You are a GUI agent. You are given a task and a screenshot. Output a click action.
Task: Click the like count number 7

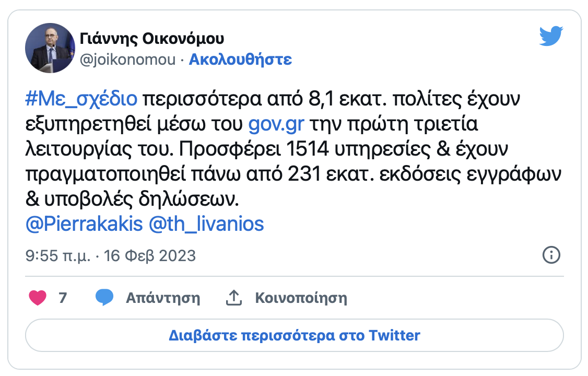tap(63, 298)
